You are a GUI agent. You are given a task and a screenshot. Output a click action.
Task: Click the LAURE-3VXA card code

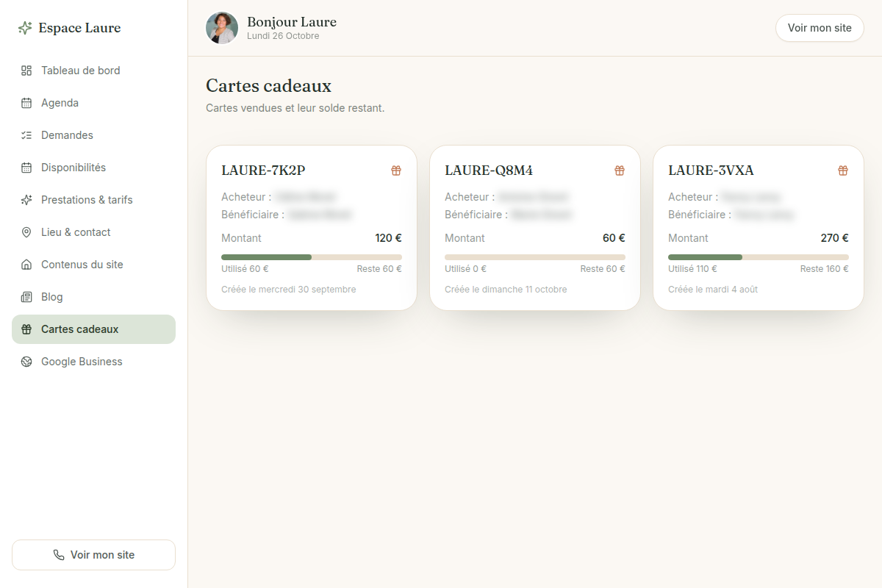711,171
